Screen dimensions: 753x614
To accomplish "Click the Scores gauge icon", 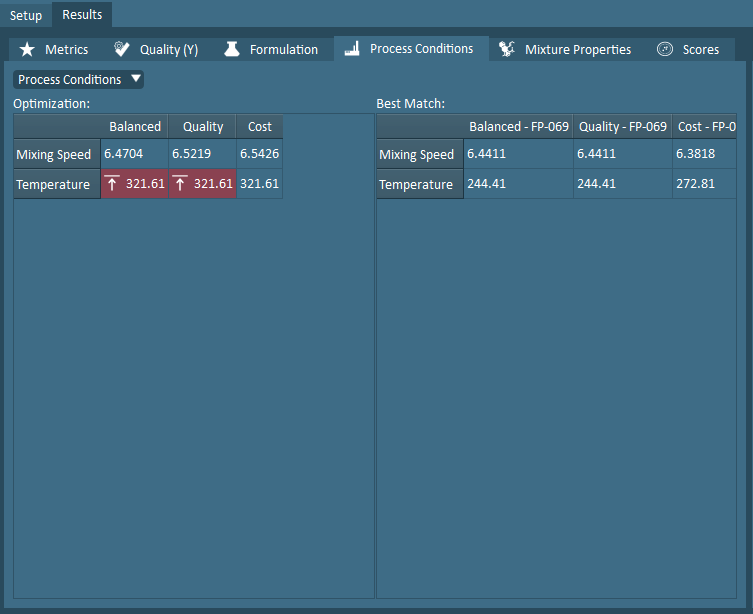I will click(664, 49).
